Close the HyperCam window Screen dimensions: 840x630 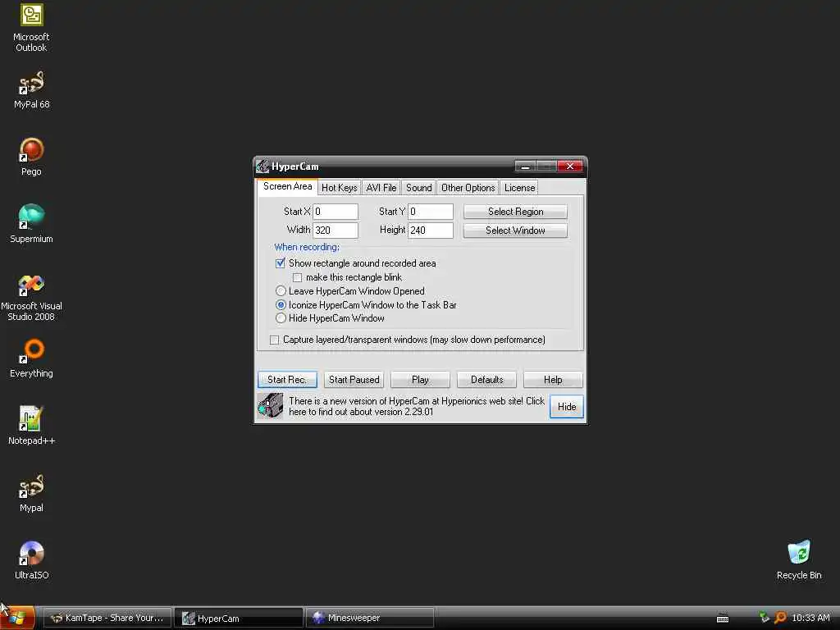pos(570,167)
